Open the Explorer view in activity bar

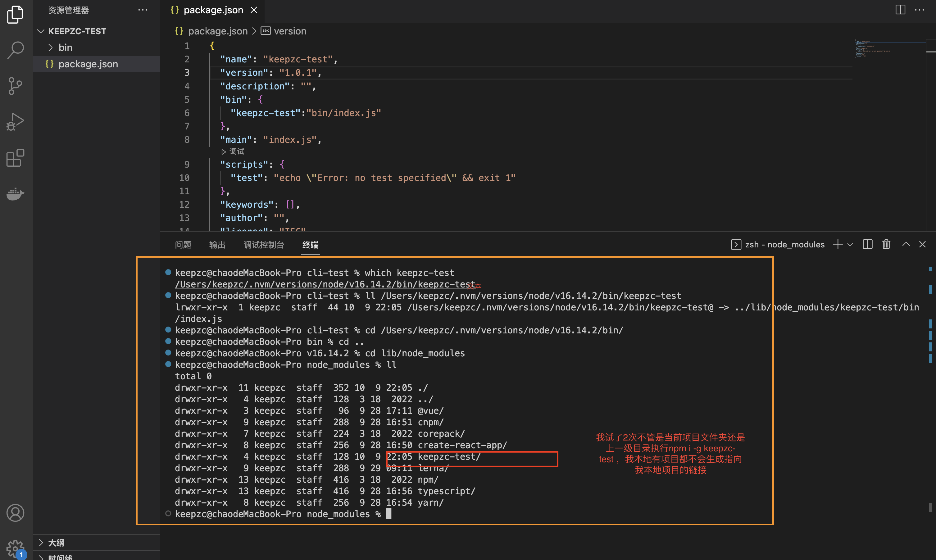[15, 14]
